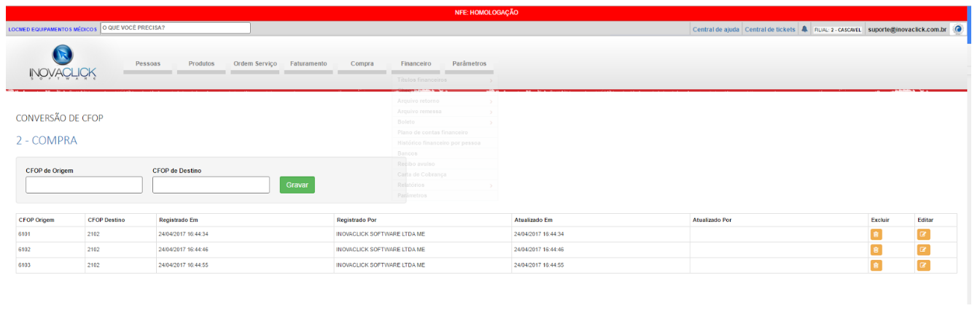
Task: Remove the 6103 row via trash icon
Action: tap(876, 265)
